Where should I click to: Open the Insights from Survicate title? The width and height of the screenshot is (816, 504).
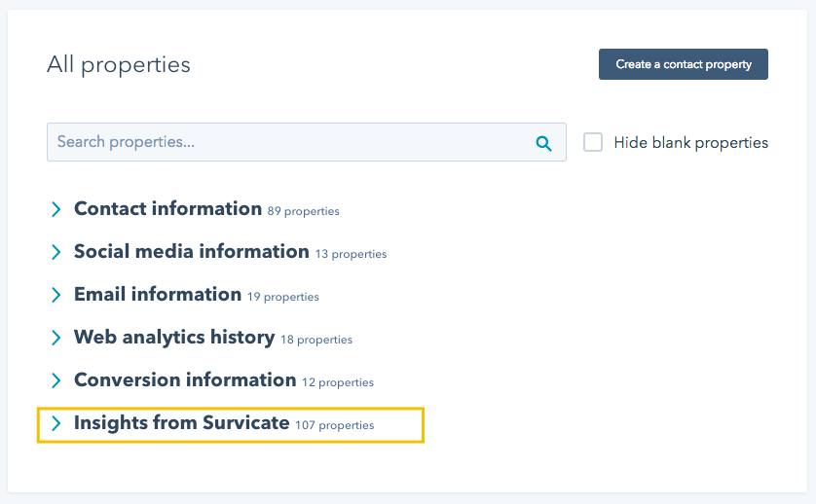[x=182, y=423]
